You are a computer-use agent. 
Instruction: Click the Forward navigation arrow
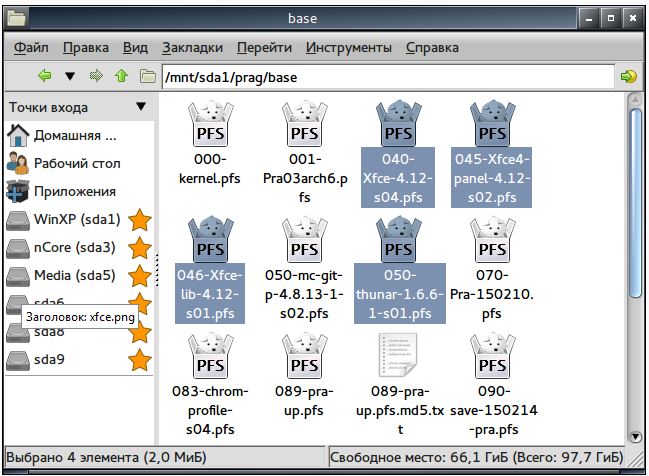96,76
